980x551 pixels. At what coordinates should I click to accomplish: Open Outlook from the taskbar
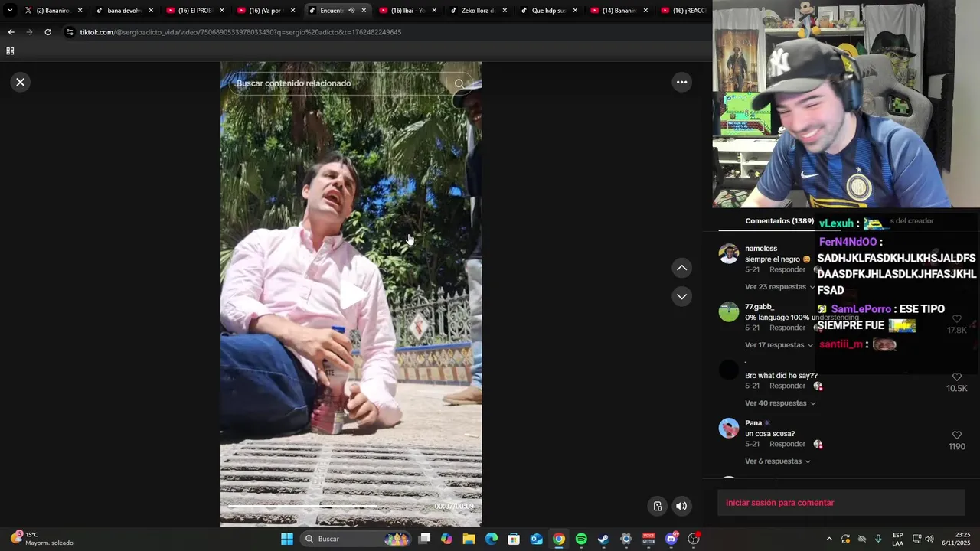537,539
